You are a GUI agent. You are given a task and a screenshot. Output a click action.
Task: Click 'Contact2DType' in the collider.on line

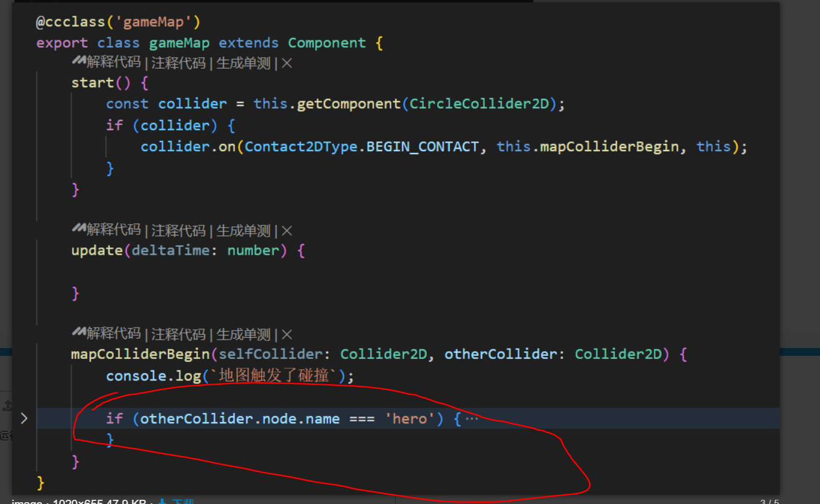coord(301,146)
